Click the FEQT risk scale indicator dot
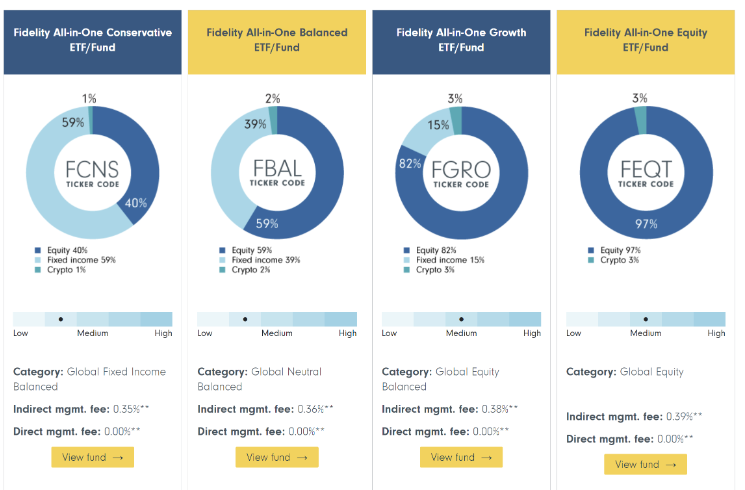The image size is (745, 490). (646, 319)
